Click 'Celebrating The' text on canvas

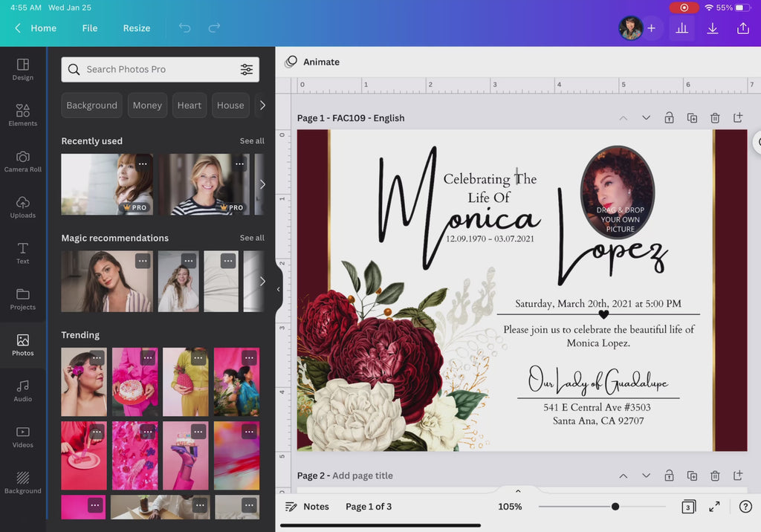pos(490,179)
